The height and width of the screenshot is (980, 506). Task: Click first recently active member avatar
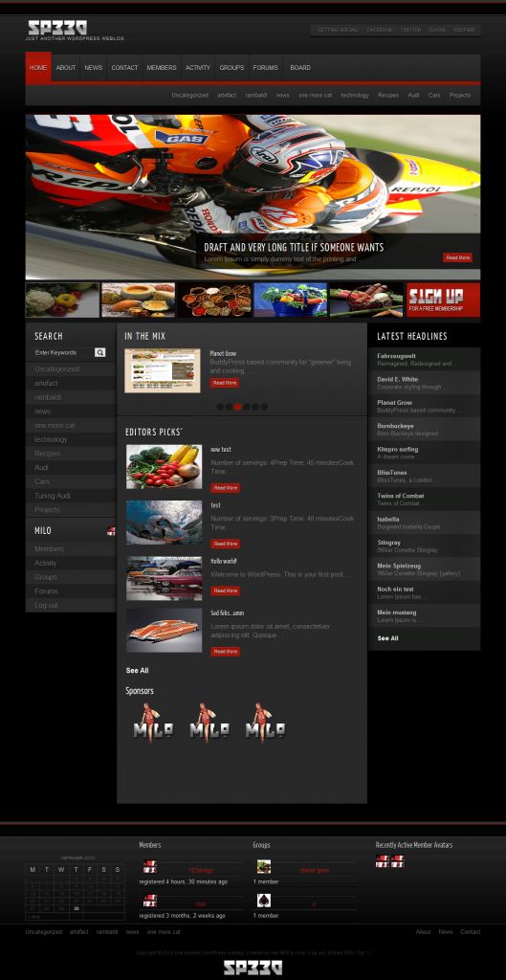(x=383, y=861)
